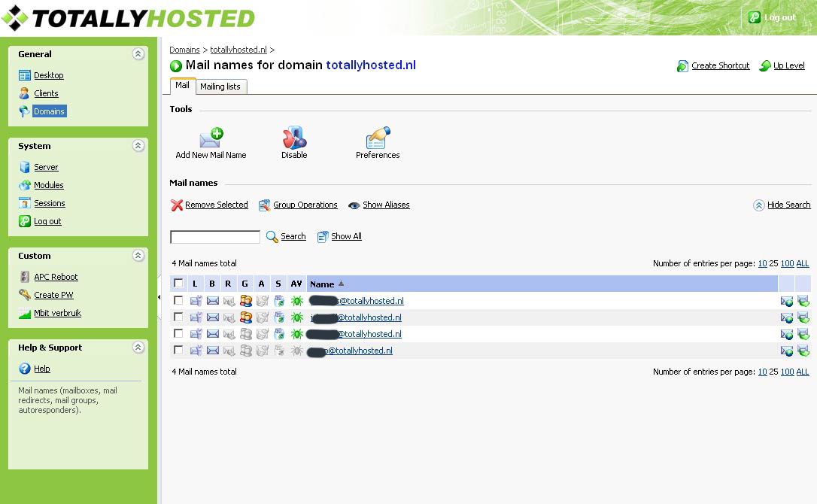Tick the checkbox for the fourth mail name
Image resolution: width=817 pixels, height=504 pixels.
(178, 351)
